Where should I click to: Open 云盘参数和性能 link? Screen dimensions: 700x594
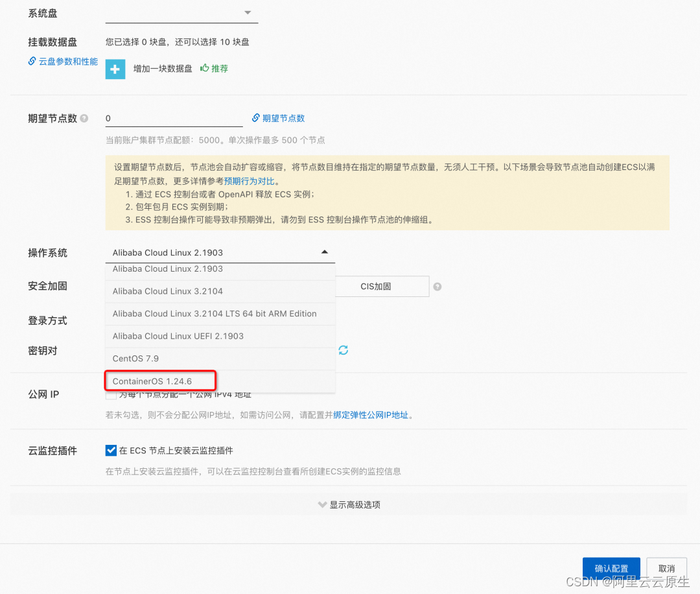[x=68, y=61]
